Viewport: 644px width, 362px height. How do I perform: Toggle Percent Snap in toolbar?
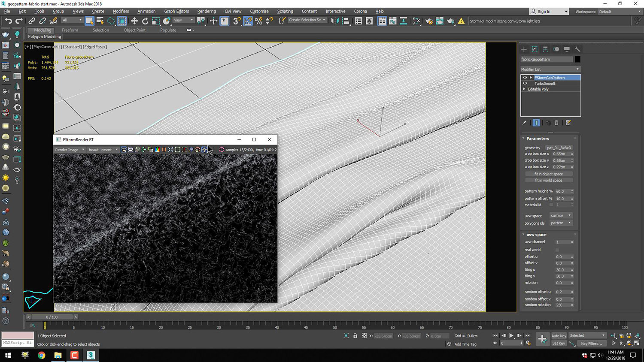pyautogui.click(x=258, y=21)
